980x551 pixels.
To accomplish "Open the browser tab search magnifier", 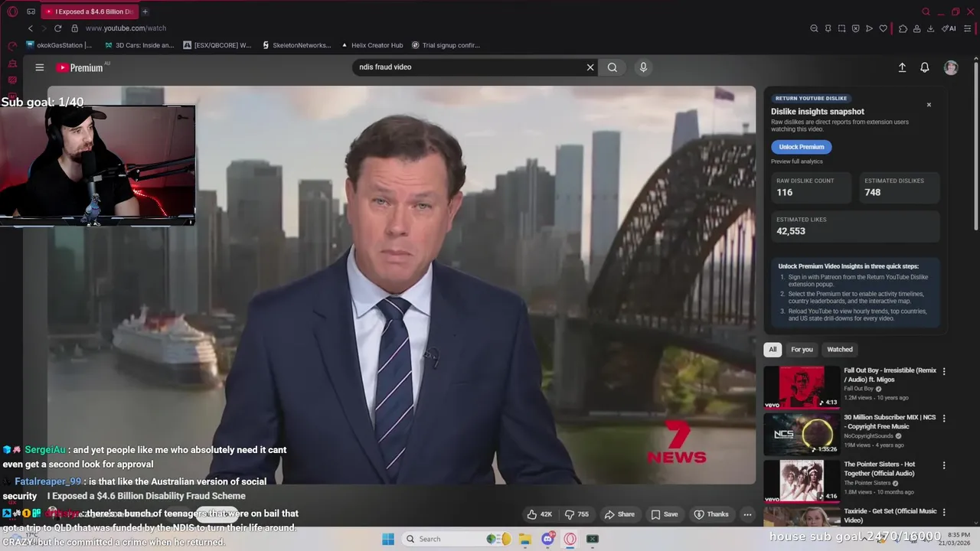I will [x=926, y=11].
